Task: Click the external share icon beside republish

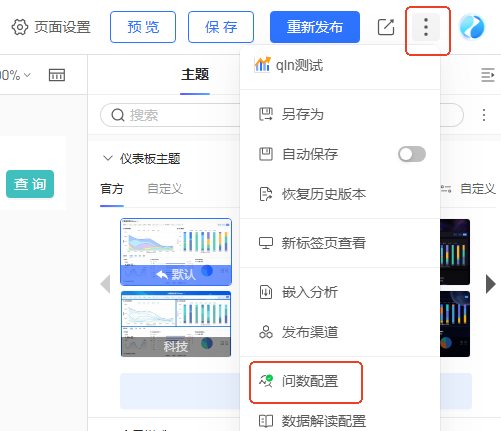Action: 386,27
